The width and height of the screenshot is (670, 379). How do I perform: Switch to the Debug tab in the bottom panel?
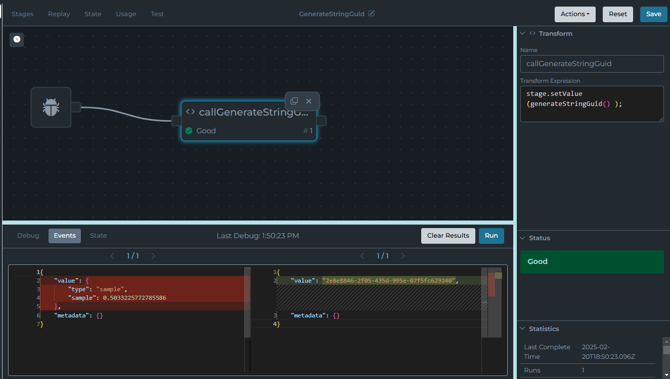tap(28, 236)
